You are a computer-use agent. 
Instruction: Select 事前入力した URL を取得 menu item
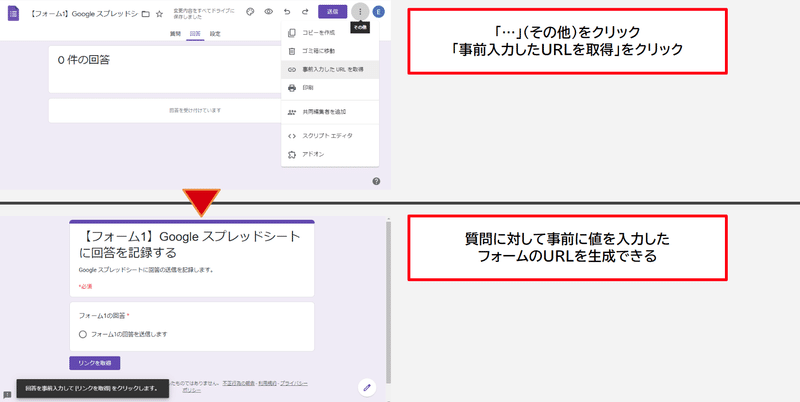330,69
